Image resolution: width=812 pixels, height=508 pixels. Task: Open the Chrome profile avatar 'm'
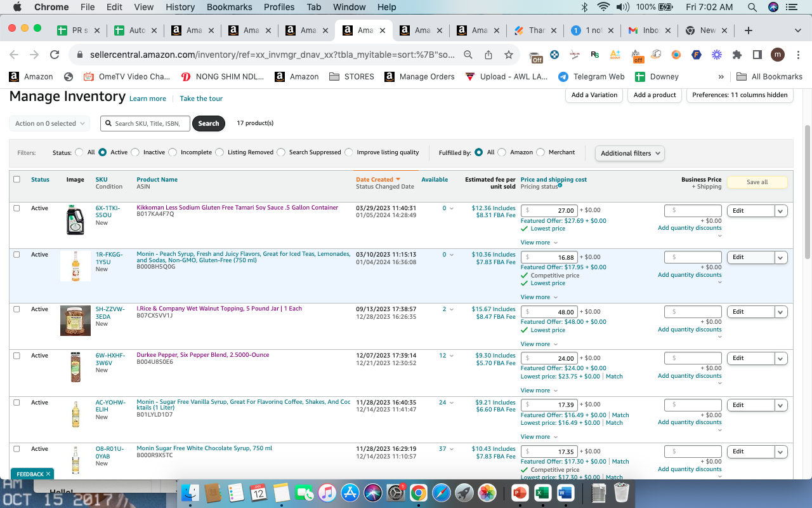tap(778, 55)
